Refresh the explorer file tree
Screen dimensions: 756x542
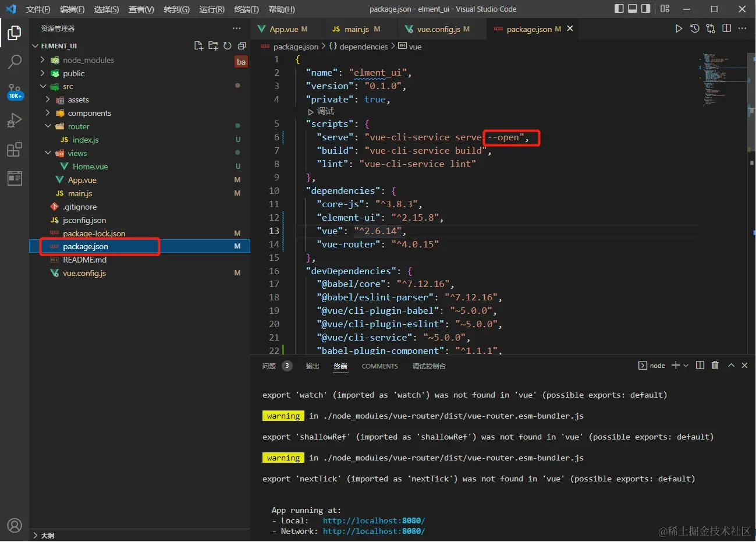[x=228, y=46]
